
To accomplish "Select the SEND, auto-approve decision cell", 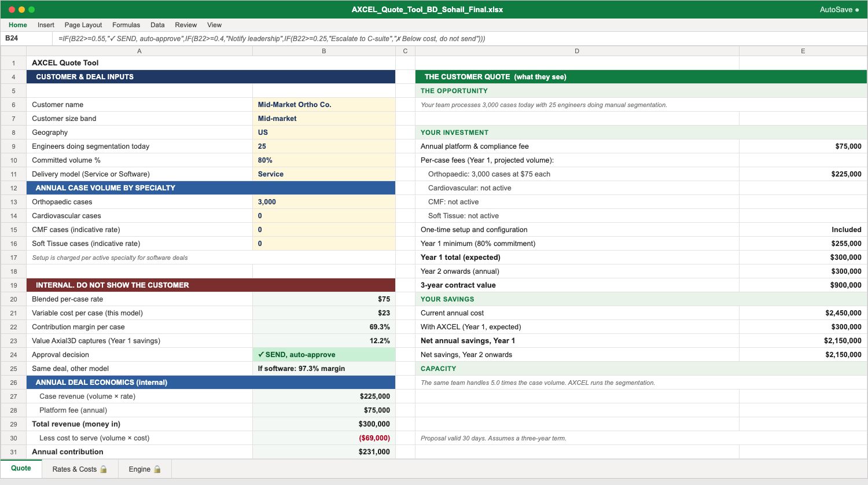I will coord(324,355).
